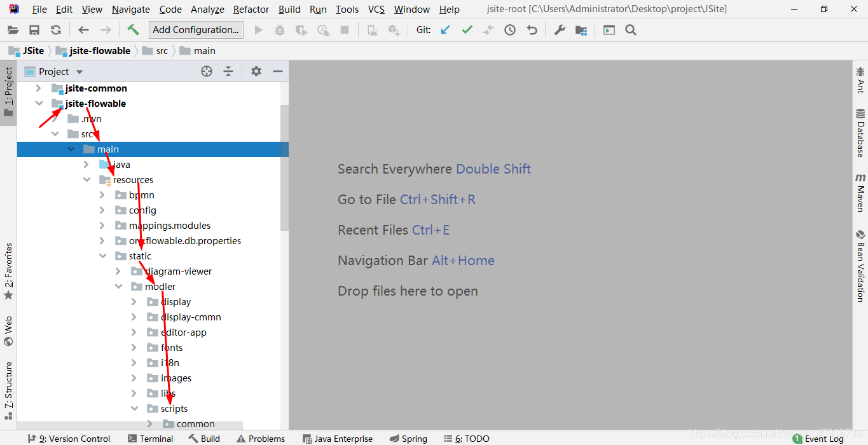
Task: Open Project panel gear options
Action: pos(256,72)
